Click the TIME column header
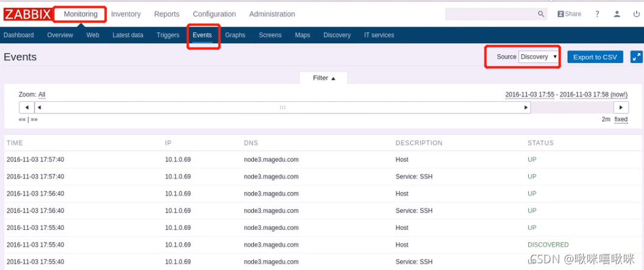 tap(15, 143)
